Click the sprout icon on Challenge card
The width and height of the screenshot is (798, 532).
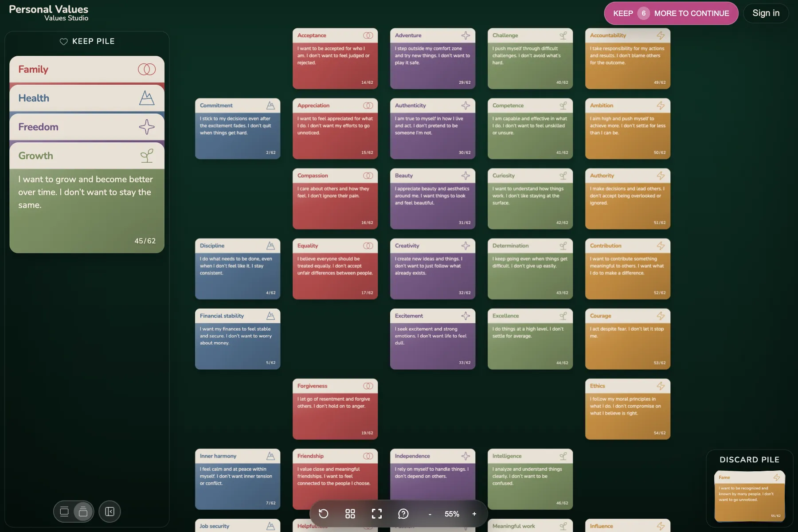[563, 35]
